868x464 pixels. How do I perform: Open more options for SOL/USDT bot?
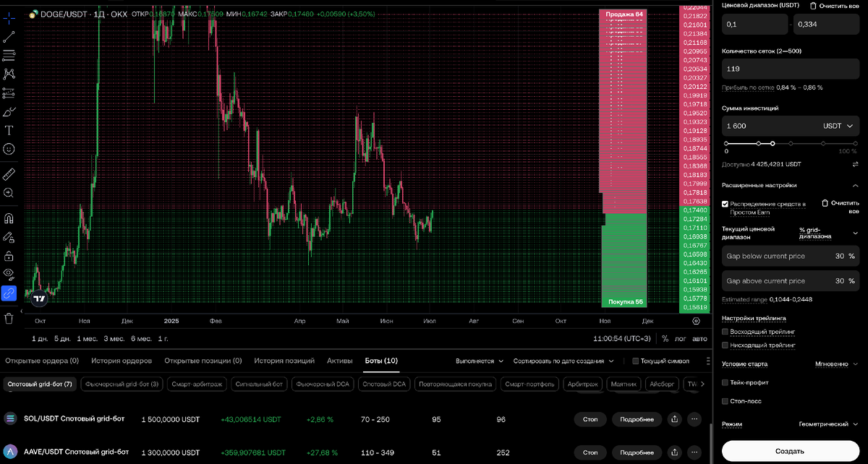(x=695, y=419)
